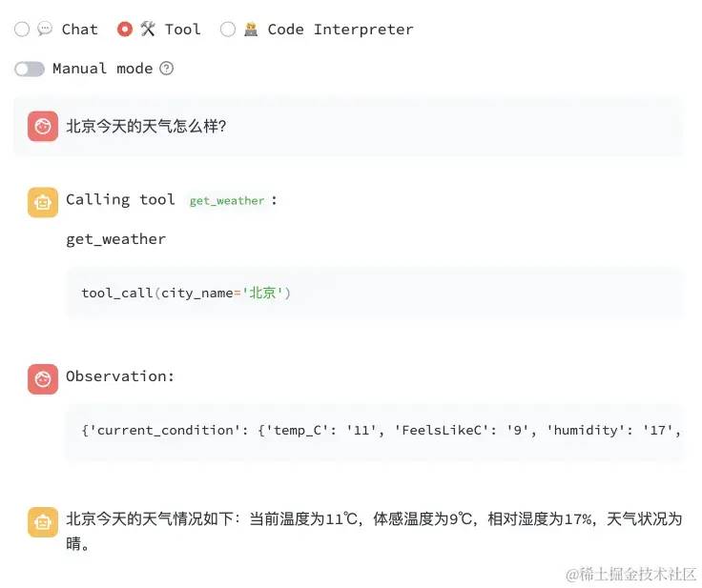702x588 pixels.
Task: Click the current_condition observation output block
Action: (x=375, y=431)
